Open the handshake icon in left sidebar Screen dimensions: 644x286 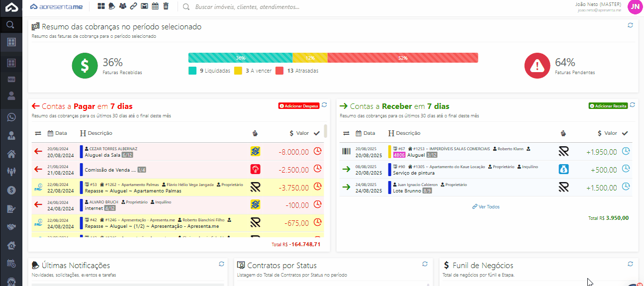11,227
